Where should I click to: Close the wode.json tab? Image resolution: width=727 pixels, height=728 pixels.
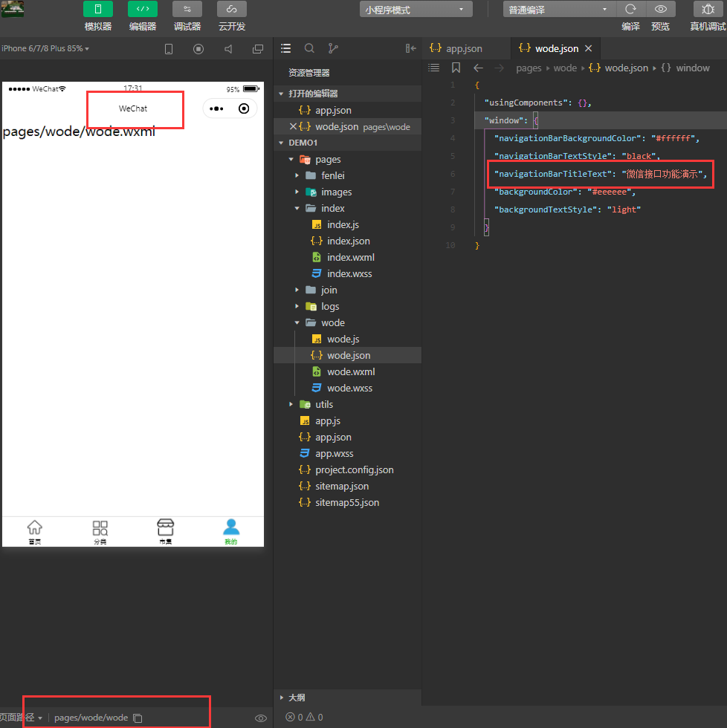click(x=589, y=48)
